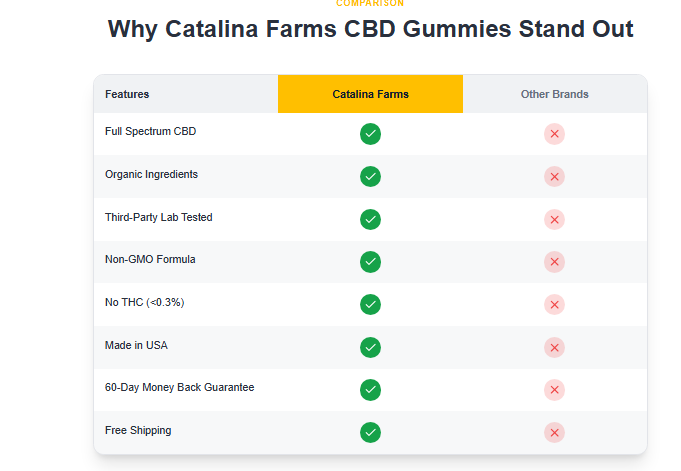Click green checkmark for Organic Ingredients
The image size is (681, 471).
click(370, 176)
